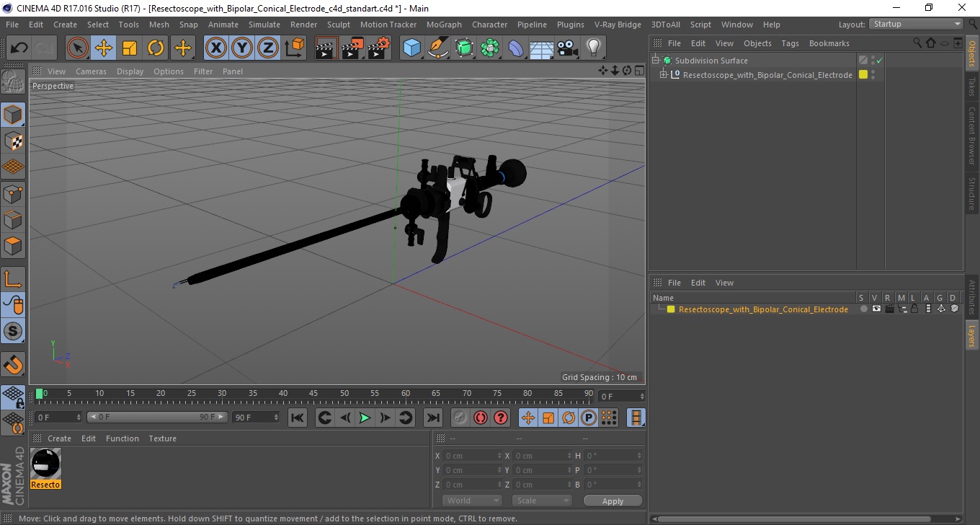Toggle Position keyframe recording
Image resolution: width=980 pixels, height=525 pixels.
tap(528, 418)
